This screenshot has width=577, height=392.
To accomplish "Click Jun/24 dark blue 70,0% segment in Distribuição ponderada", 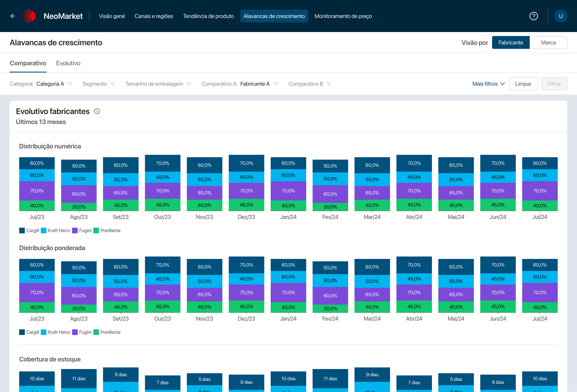I will coord(498,265).
